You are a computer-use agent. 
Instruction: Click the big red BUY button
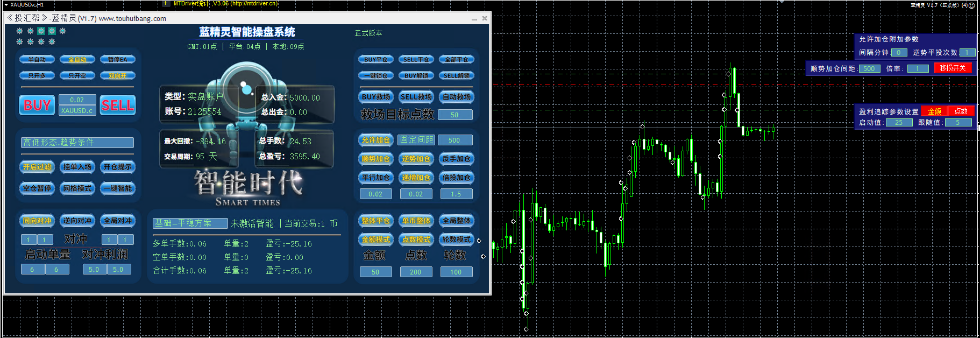(x=37, y=105)
